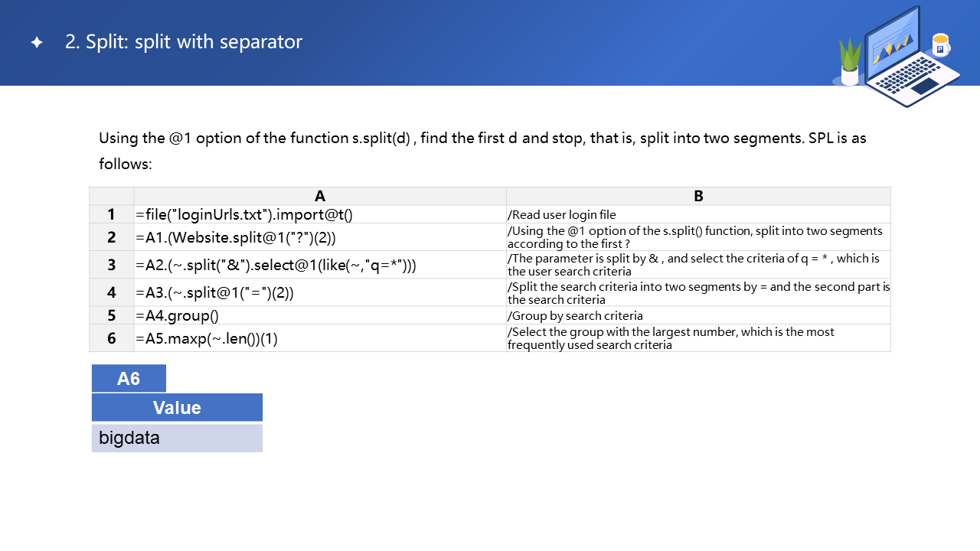Select the bigdata result cell
980x551 pixels.
pos(177,439)
